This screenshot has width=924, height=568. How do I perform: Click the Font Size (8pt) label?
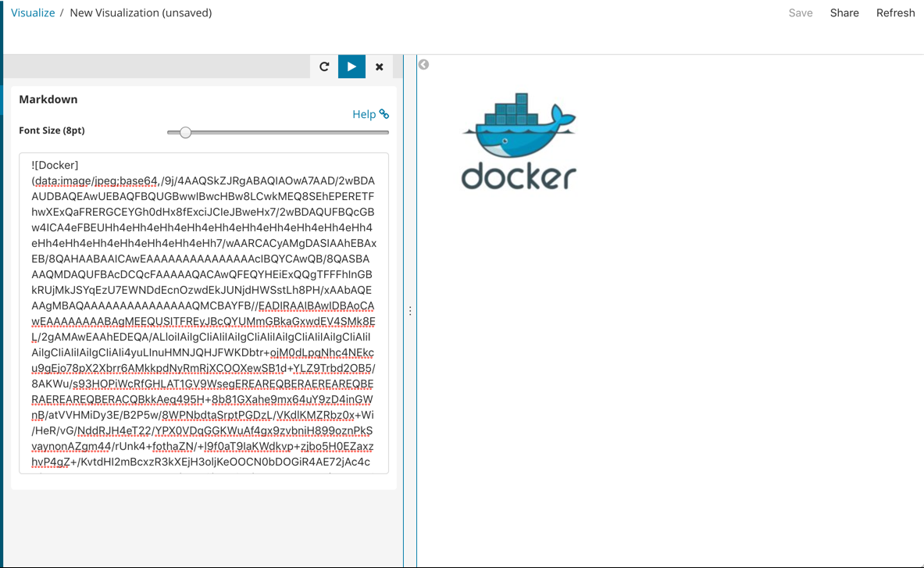(52, 130)
